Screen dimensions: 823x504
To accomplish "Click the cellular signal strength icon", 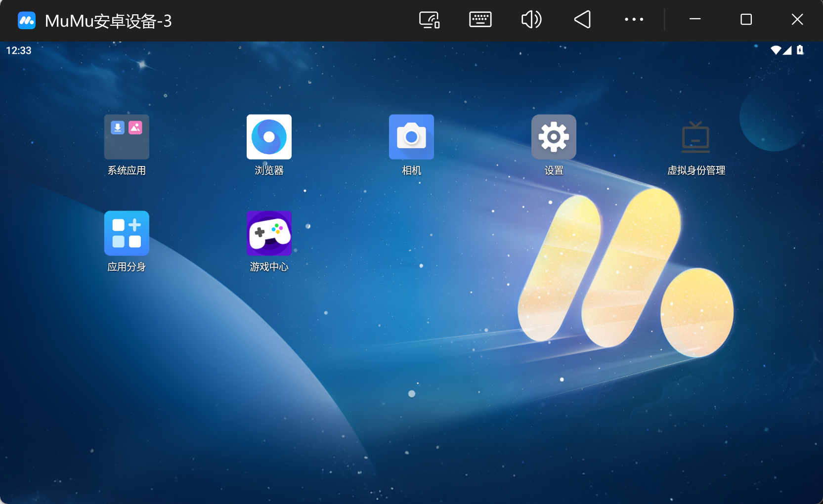I will tap(787, 50).
